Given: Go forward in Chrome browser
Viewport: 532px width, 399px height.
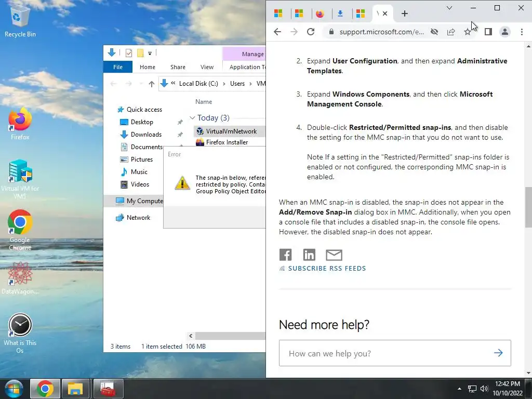Looking at the screenshot, I should 294,32.
